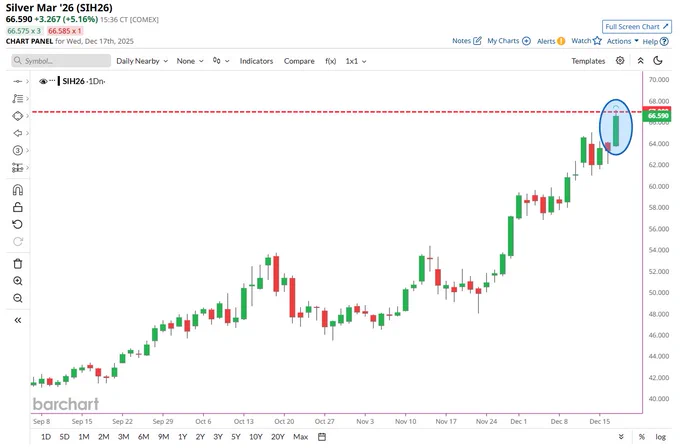The width and height of the screenshot is (680, 448).
Task: Collapse the chart header with double chevrons
Action: (x=641, y=61)
